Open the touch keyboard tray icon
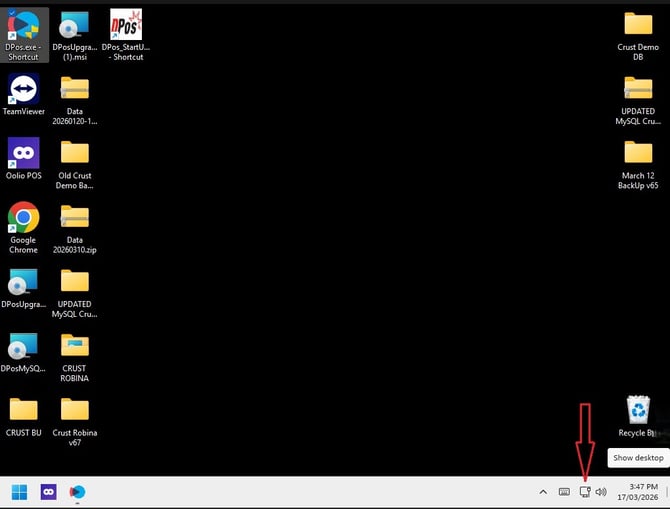This screenshot has width=670, height=509. (x=564, y=492)
